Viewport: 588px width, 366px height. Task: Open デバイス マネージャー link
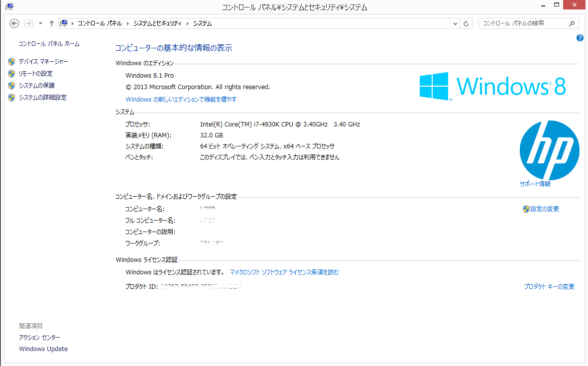point(43,62)
